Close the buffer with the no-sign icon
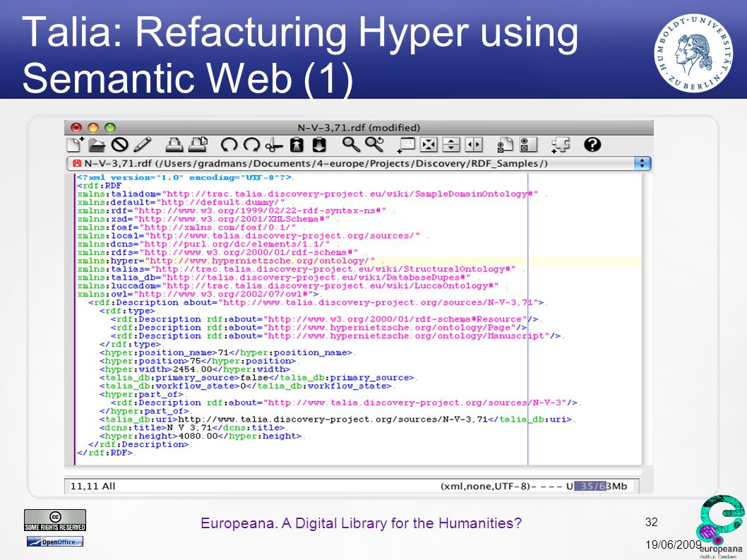The height and width of the screenshot is (560, 747). point(119,144)
